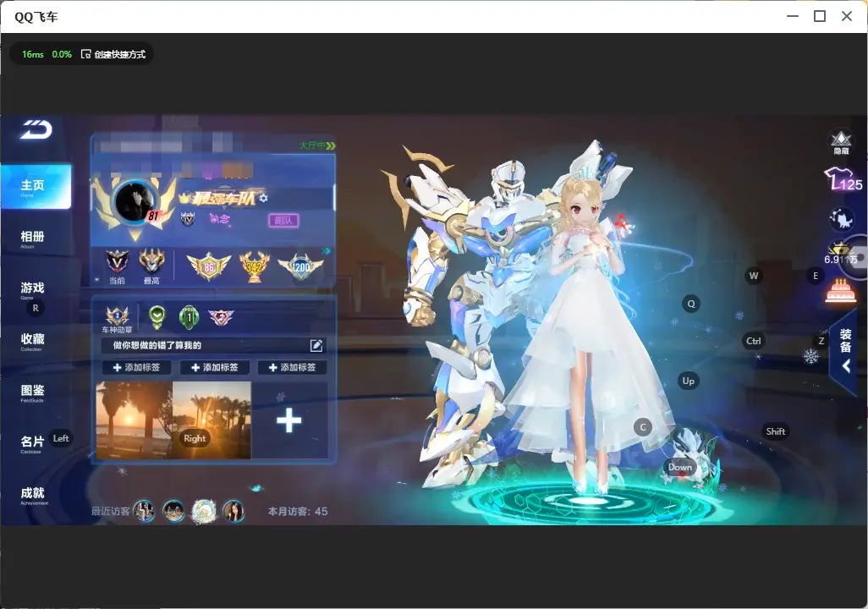Maximize the QQ飞车 window
This screenshot has width=868, height=609.
coord(820,16)
